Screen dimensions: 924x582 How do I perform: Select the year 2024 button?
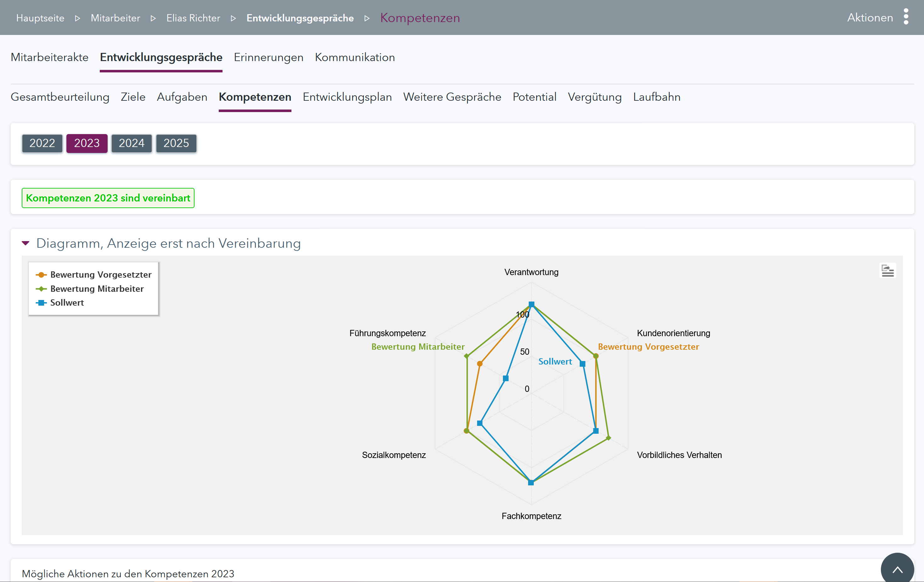(131, 143)
